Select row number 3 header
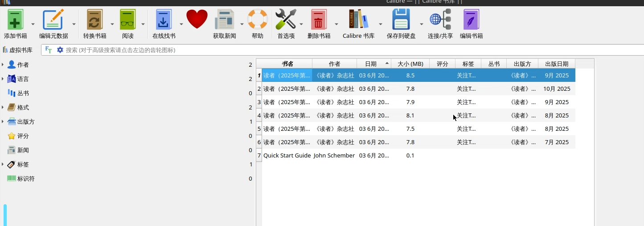This screenshot has width=644, height=226. point(259,102)
